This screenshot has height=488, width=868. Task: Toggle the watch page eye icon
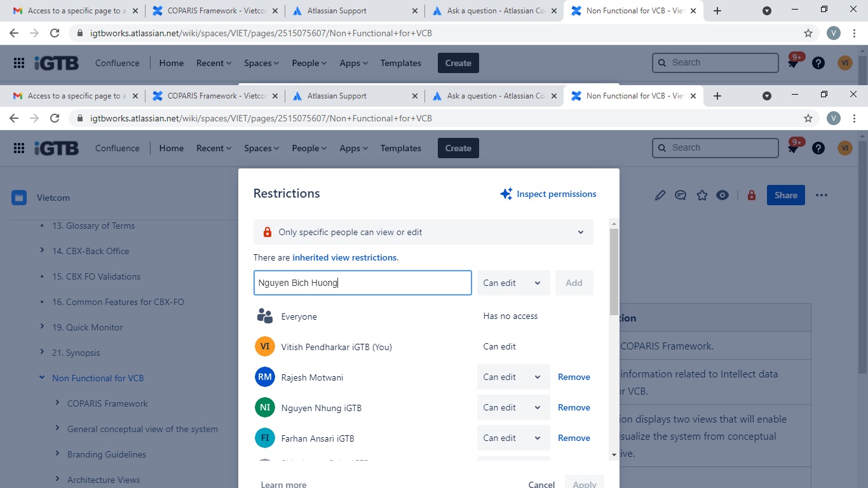pyautogui.click(x=722, y=195)
